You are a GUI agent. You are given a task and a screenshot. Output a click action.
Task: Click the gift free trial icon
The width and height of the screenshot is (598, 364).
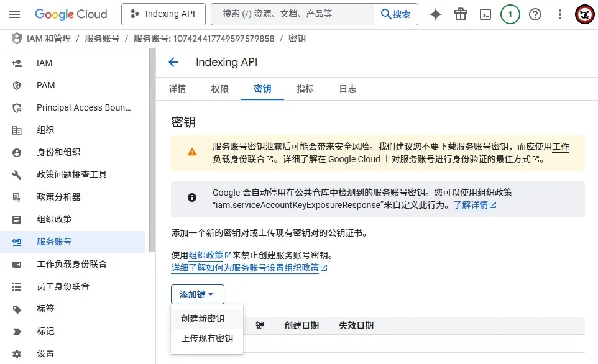pos(461,14)
